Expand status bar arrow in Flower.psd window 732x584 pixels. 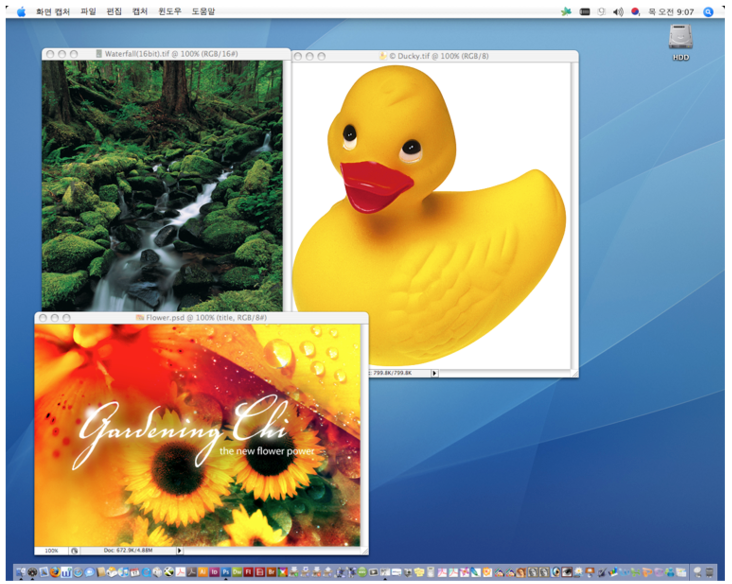[x=179, y=550]
